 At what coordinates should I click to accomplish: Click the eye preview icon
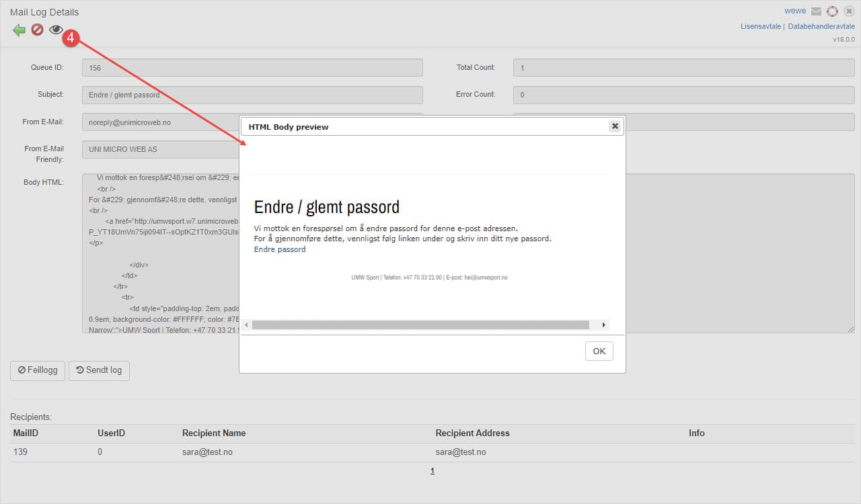point(56,30)
